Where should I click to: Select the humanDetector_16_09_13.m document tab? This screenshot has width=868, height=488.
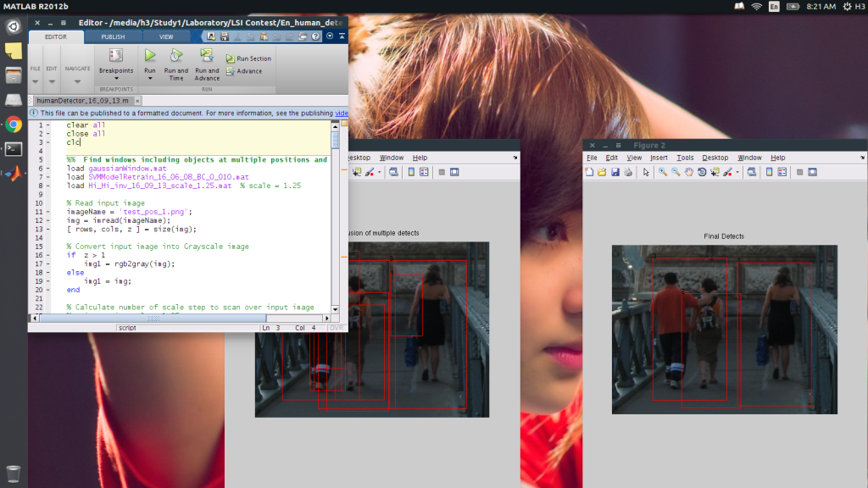pyautogui.click(x=82, y=101)
